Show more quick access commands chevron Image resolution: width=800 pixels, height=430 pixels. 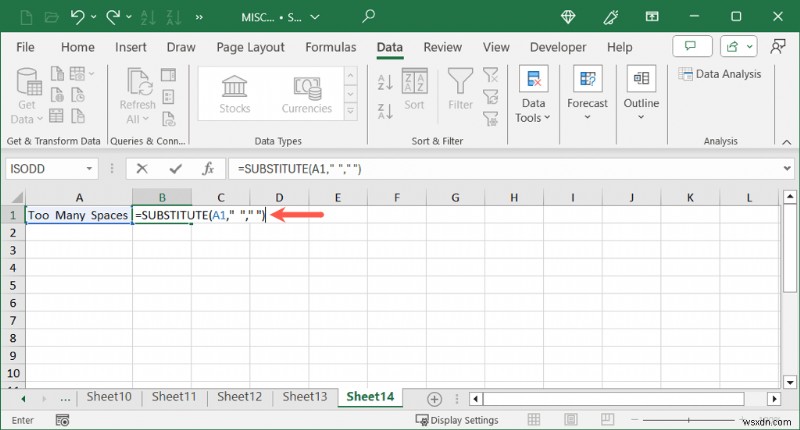tap(199, 18)
